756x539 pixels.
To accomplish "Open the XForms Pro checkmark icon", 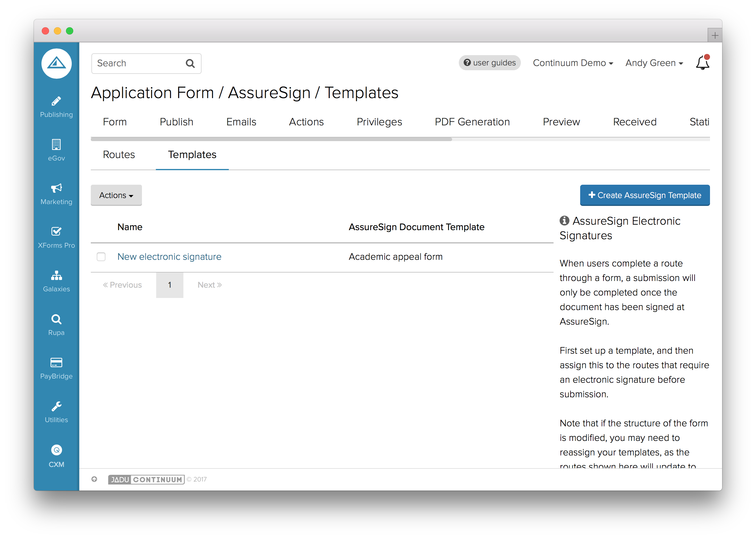I will tap(56, 231).
